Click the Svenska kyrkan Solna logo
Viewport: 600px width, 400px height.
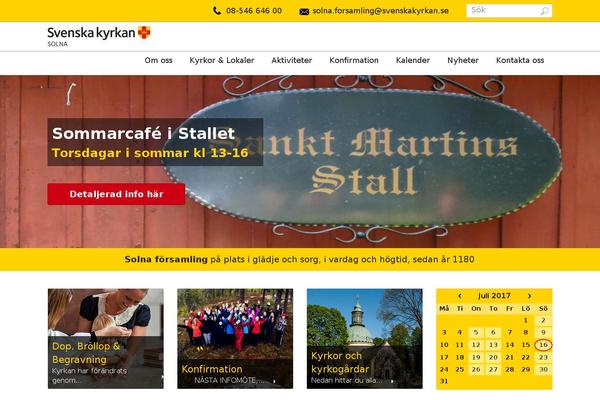coord(99,36)
